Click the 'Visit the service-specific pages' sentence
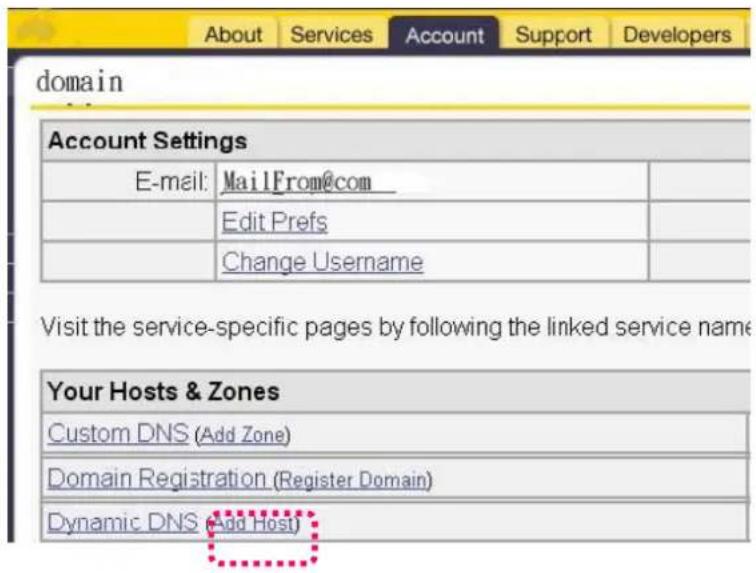 (x=395, y=327)
